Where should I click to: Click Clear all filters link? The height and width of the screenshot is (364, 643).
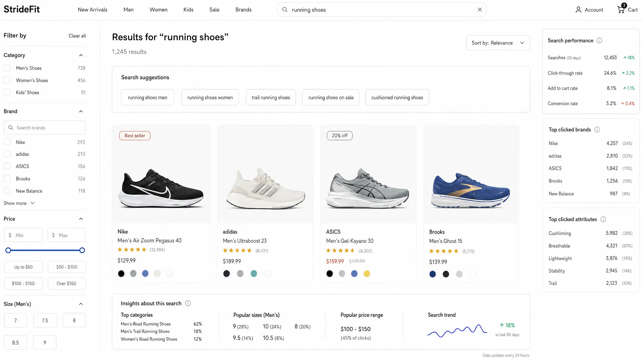[x=77, y=36]
